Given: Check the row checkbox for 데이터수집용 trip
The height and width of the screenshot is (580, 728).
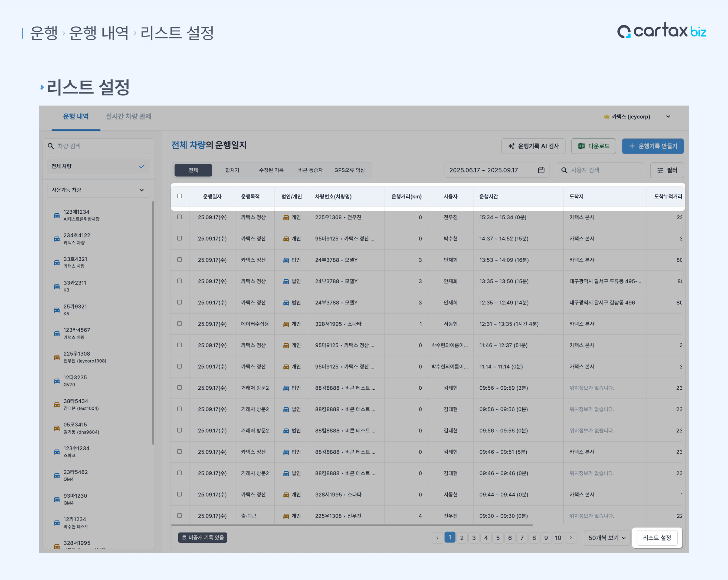Looking at the screenshot, I should pos(180,324).
